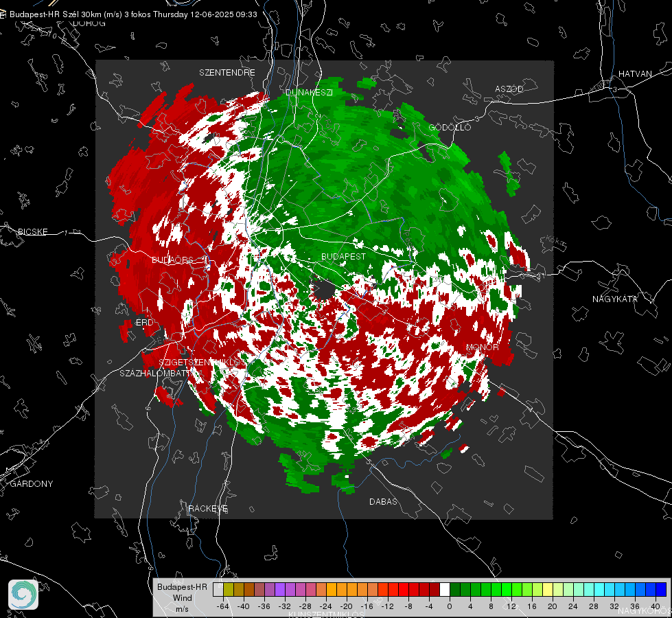Click the DABAS town label

(383, 501)
